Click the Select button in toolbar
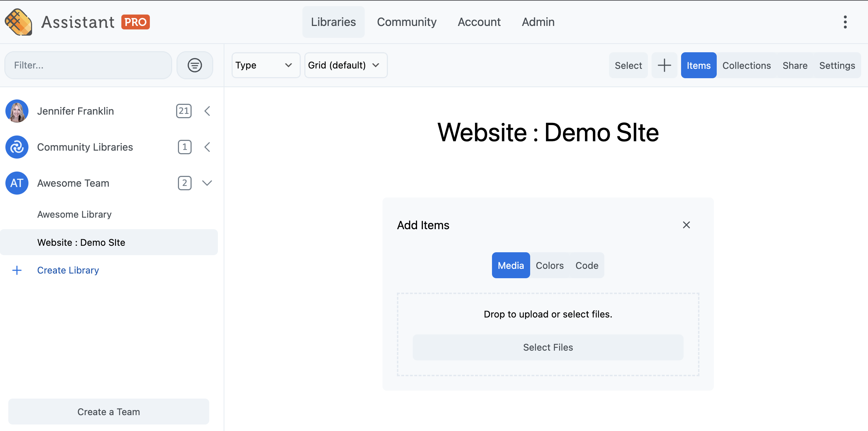Viewport: 868px width, 431px height. (628, 65)
